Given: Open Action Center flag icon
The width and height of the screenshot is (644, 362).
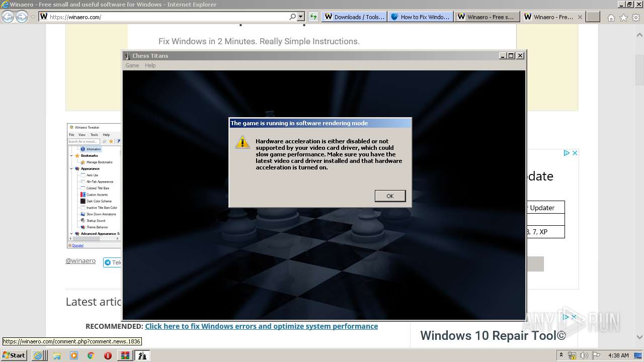Looking at the screenshot, I should pyautogui.click(x=596, y=355).
